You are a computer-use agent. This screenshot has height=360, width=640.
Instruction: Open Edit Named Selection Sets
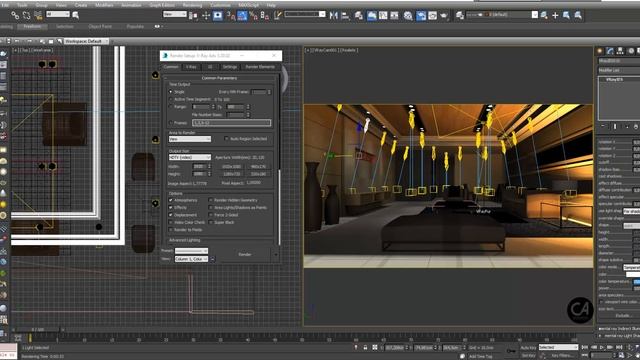[x=278, y=16]
